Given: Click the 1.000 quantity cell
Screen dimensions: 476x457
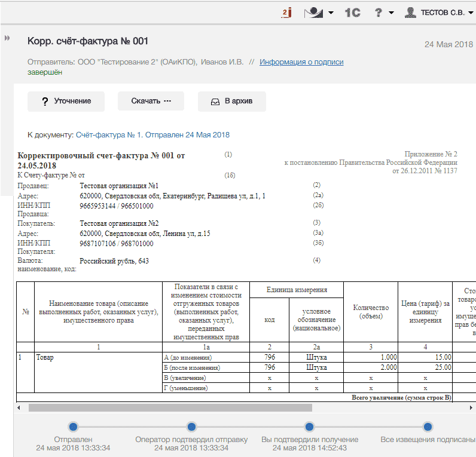Looking at the screenshot, I should point(371,357).
